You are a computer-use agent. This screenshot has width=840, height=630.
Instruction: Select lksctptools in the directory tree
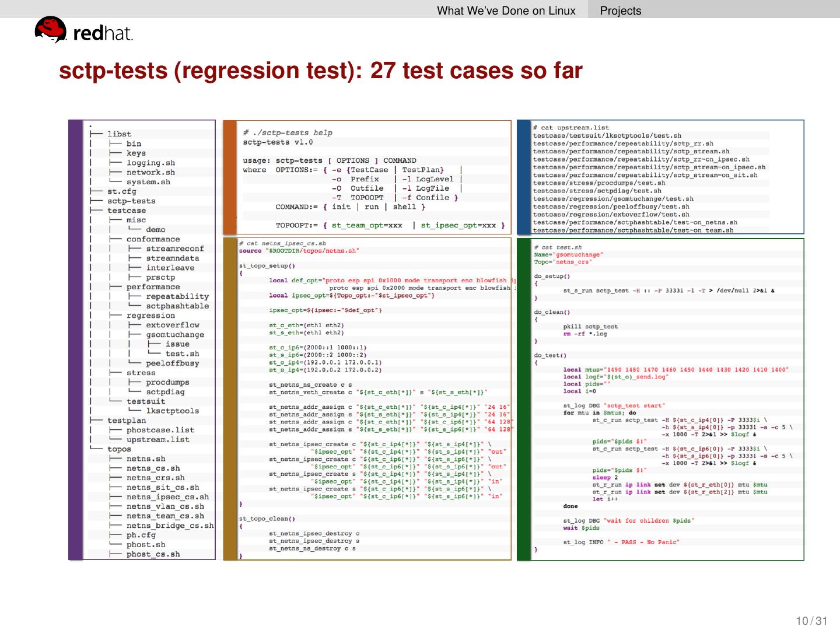coord(172,411)
